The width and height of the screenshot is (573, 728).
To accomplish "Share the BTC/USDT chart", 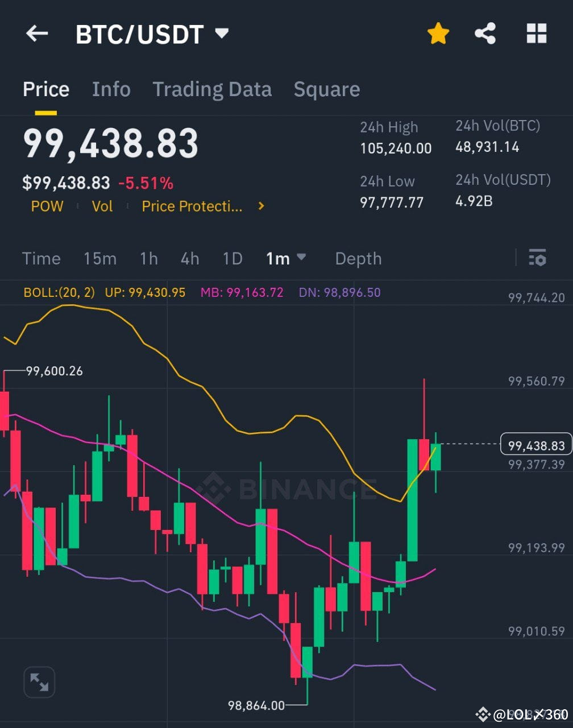I will 486,33.
